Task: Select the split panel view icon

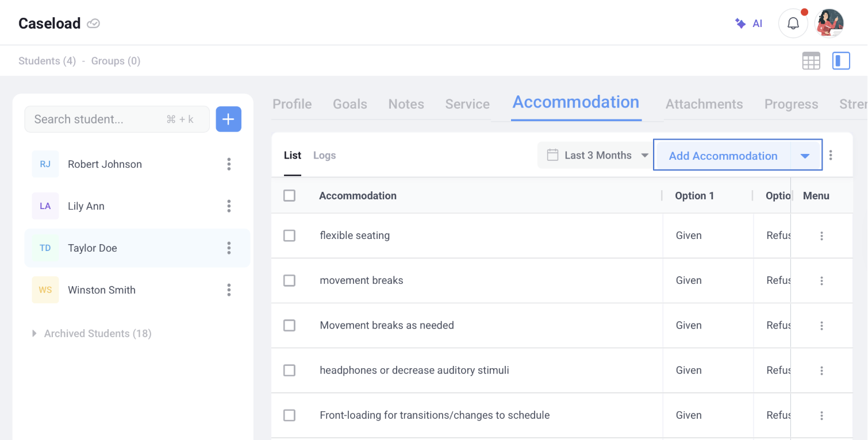Action: tap(841, 61)
